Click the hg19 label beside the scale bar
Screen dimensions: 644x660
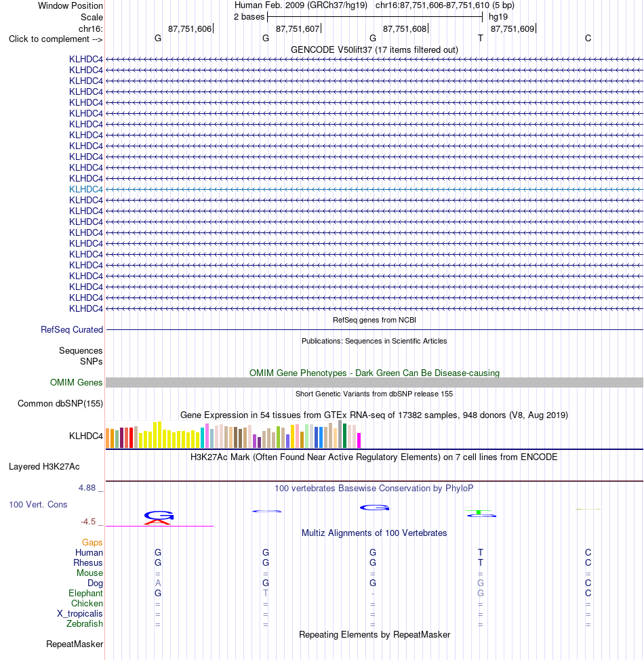[x=498, y=17]
